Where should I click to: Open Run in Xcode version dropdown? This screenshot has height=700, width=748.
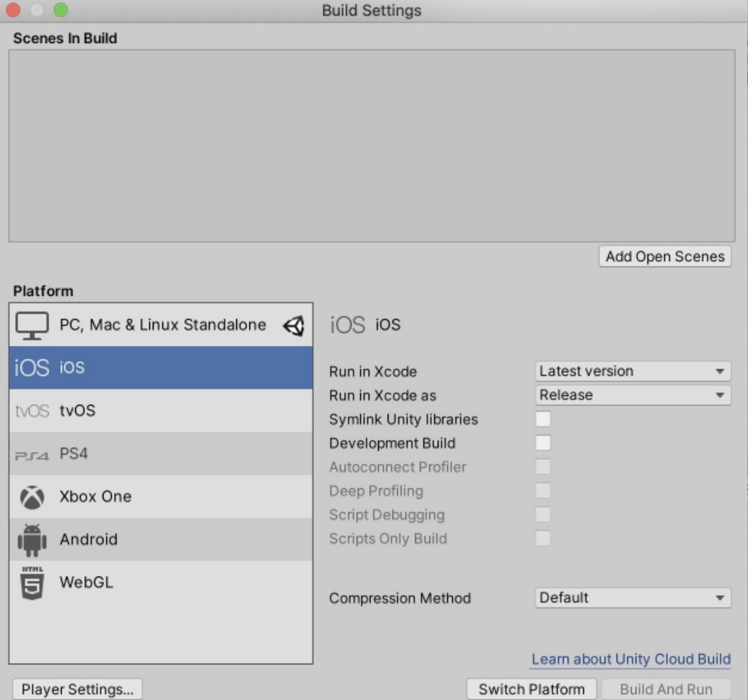click(x=632, y=371)
